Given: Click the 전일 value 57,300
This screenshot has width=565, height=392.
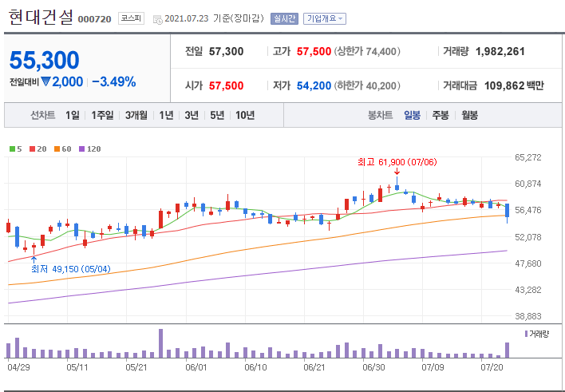Looking at the screenshot, I should [x=227, y=52].
